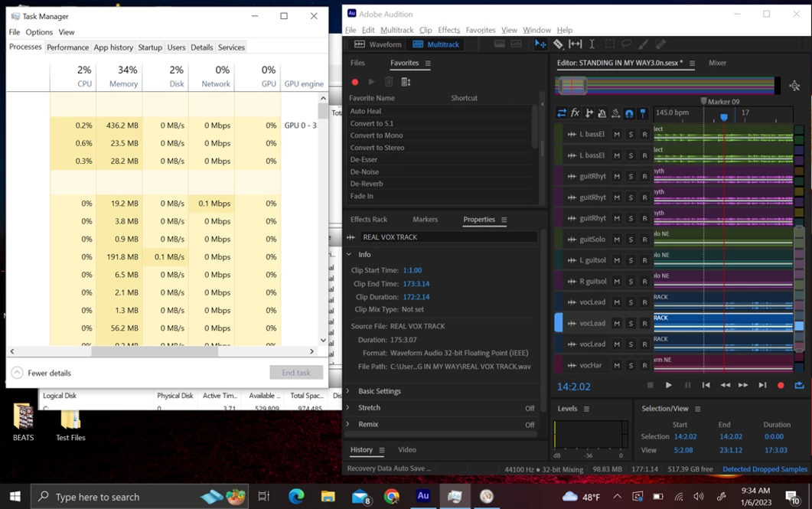This screenshot has height=509, width=812.
Task: Mute the vocHar track
Action: tap(617, 365)
